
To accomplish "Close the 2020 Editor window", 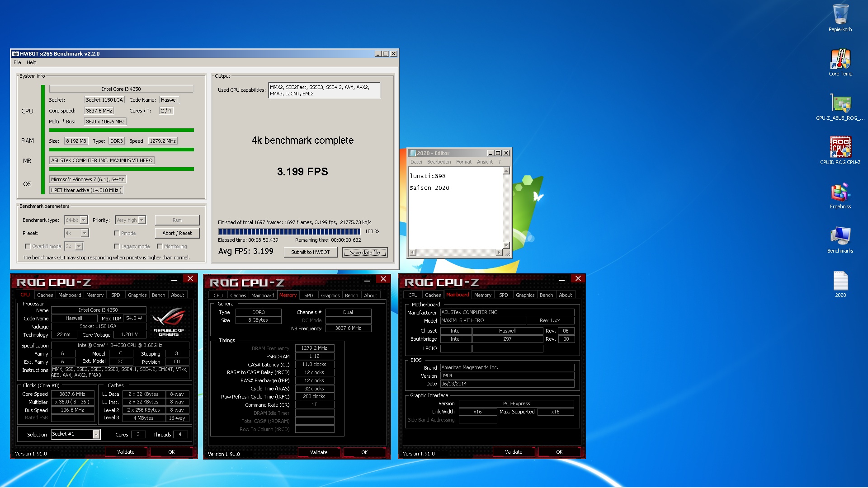I will point(506,153).
